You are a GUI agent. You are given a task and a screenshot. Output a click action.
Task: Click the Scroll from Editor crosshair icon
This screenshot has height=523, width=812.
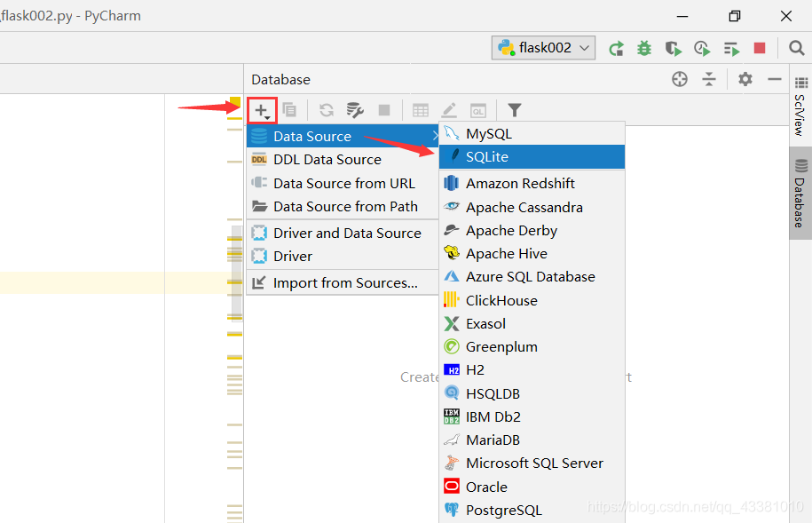pos(680,79)
